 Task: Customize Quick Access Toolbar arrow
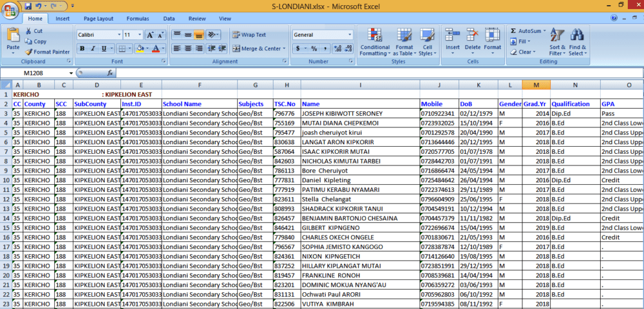tap(73, 6)
